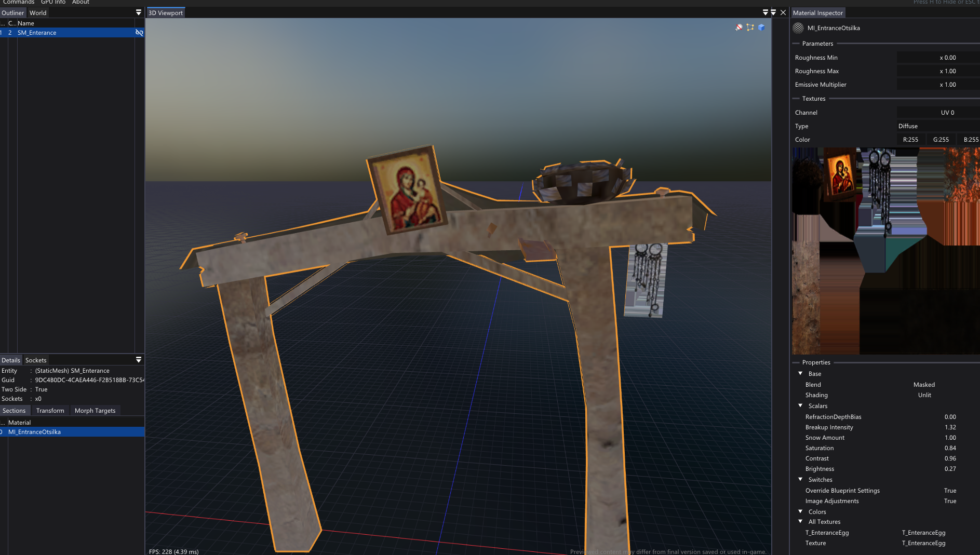Viewport: 980px width, 555px height.
Task: Toggle Override Blueprint Settings True value
Action: (950, 491)
